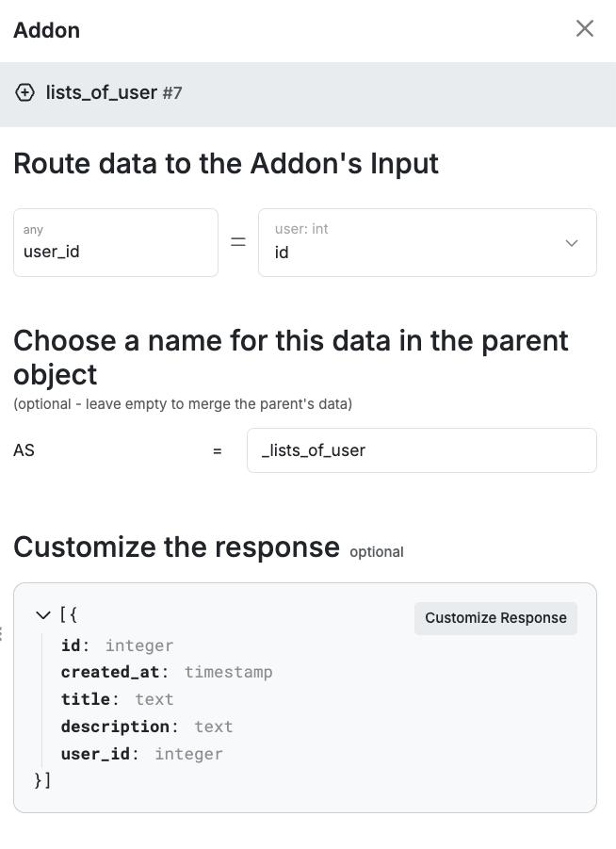Image resolution: width=616 pixels, height=849 pixels.
Task: Click the addon plus icon beside lists_of_user
Action: (24, 92)
